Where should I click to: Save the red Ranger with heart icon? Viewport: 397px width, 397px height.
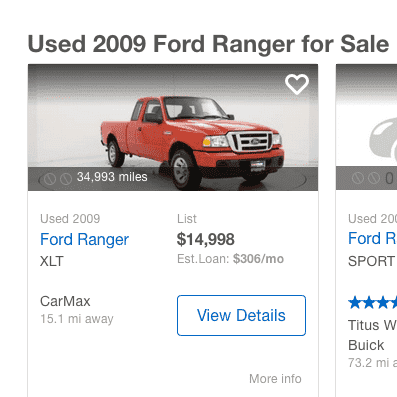point(297,84)
